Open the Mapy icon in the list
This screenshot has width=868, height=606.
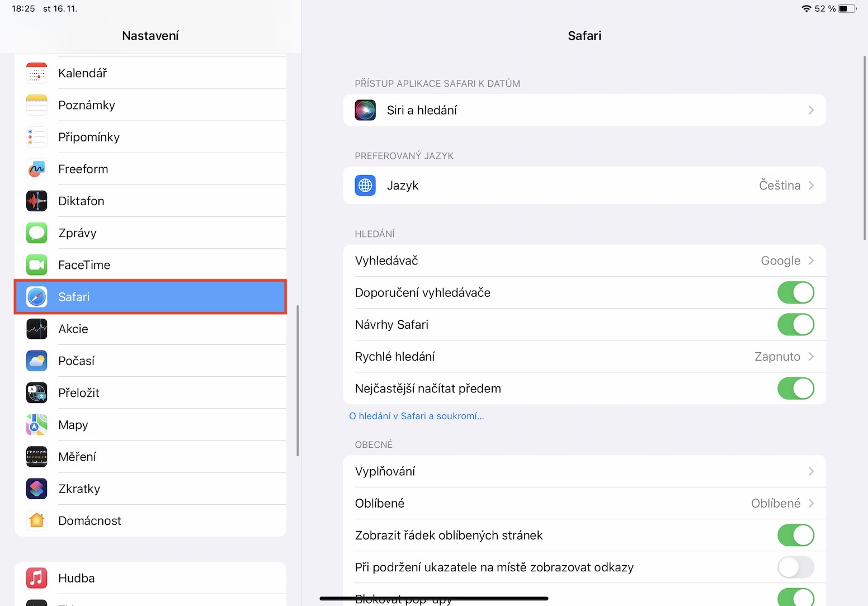coord(37,425)
